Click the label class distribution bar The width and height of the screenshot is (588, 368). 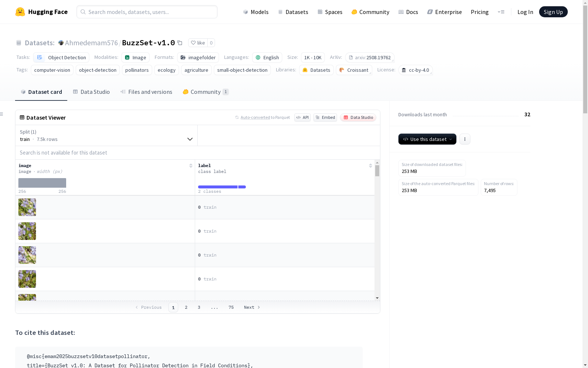click(222, 187)
